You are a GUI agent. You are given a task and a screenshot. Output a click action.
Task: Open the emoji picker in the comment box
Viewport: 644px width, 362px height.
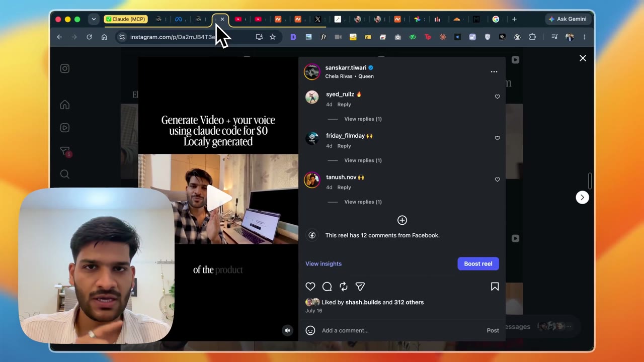click(x=310, y=330)
